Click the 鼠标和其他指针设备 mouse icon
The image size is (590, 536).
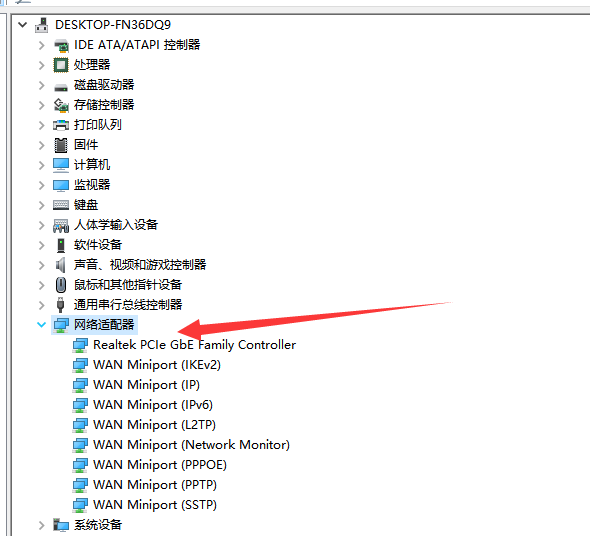61,285
